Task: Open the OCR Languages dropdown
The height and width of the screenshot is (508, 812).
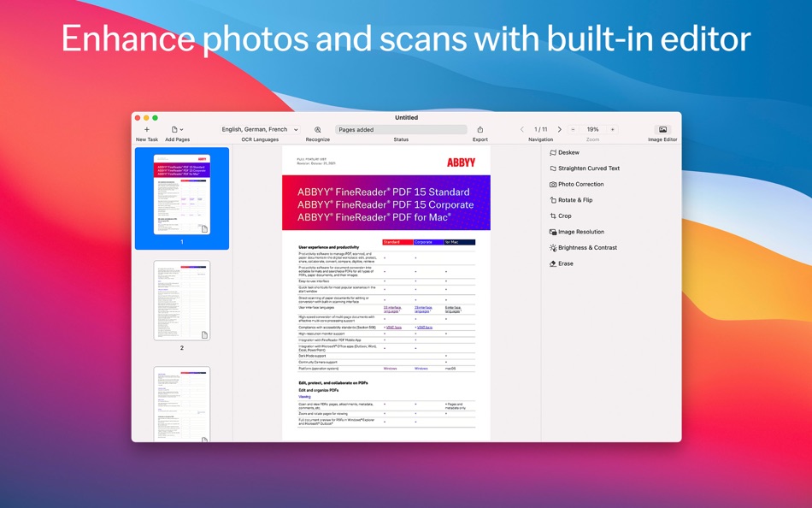Action: pyautogui.click(x=260, y=130)
